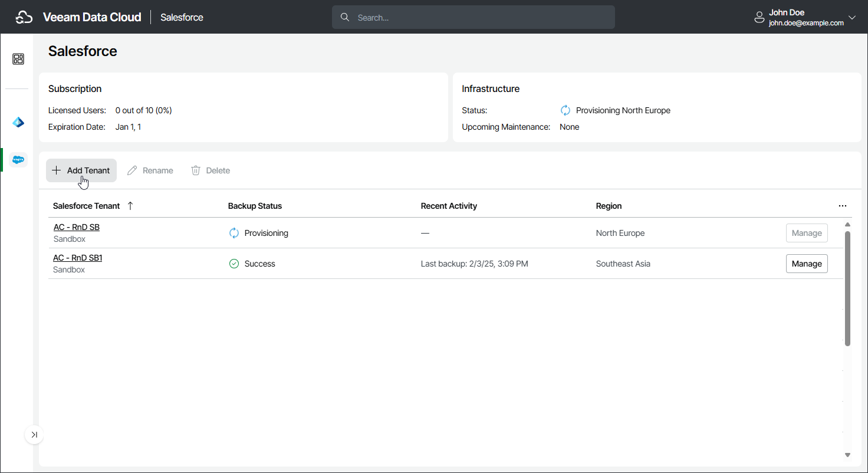
Task: Open the John Doe account dropdown chevron
Action: pos(852,18)
